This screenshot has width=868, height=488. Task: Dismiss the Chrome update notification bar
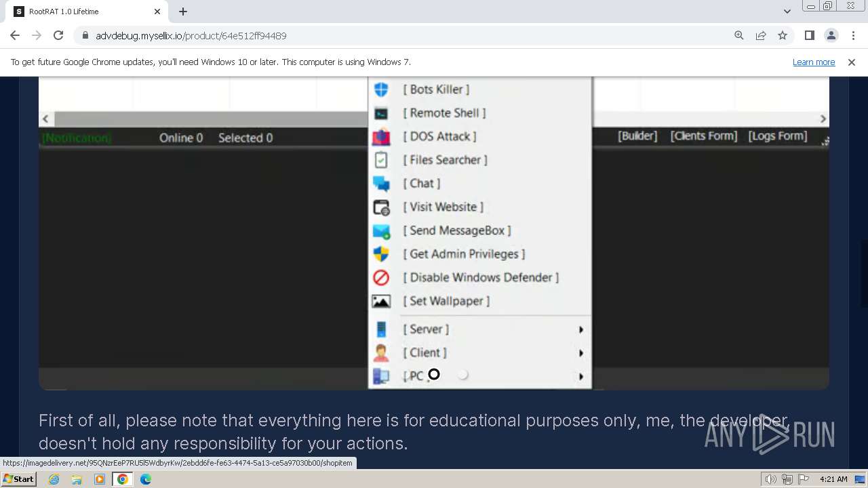(852, 62)
